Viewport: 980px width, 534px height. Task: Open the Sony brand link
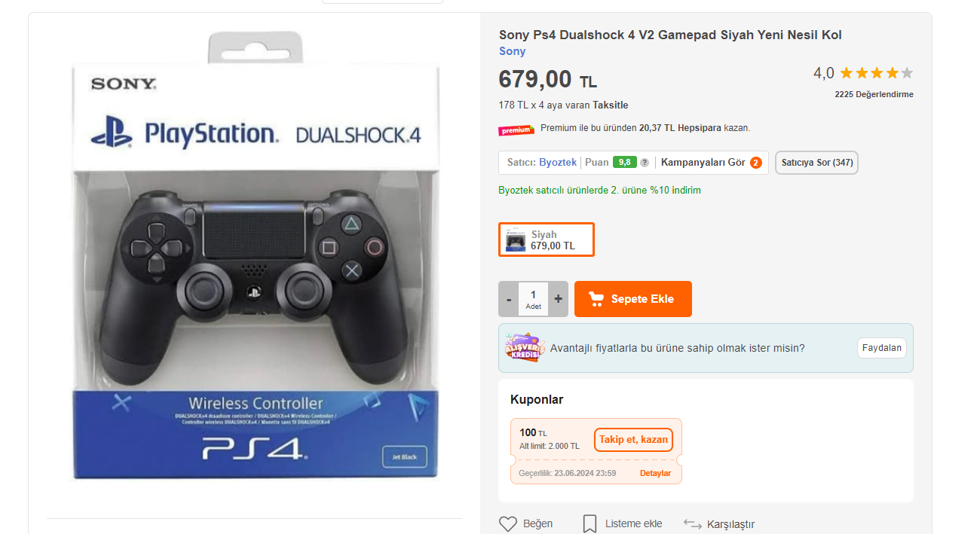pyautogui.click(x=512, y=51)
